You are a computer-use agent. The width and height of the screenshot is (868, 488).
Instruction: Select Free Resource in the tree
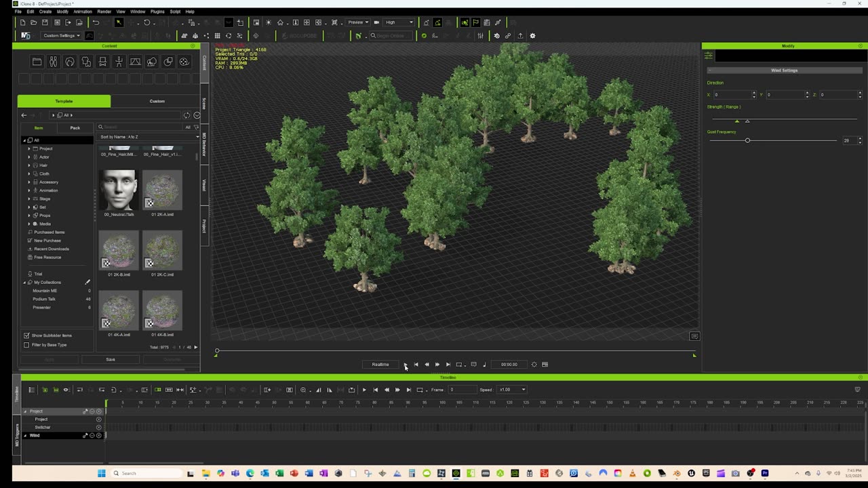point(47,258)
